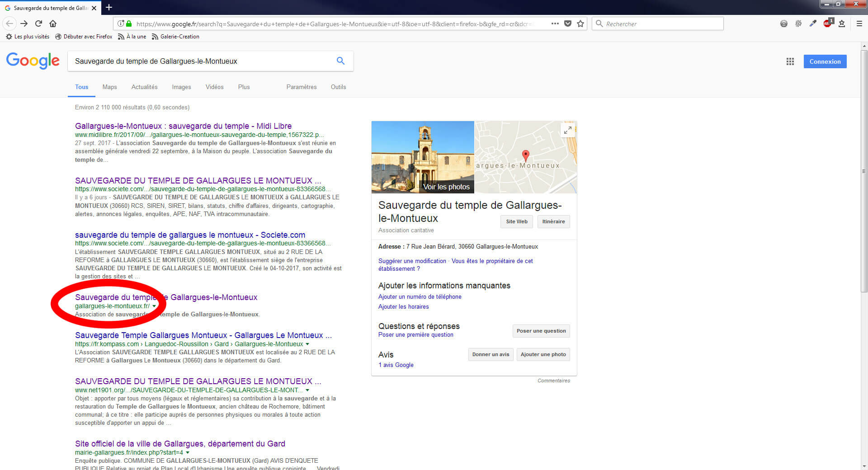868x470 pixels.
Task: Bookmark this page with the star icon
Action: pos(580,23)
